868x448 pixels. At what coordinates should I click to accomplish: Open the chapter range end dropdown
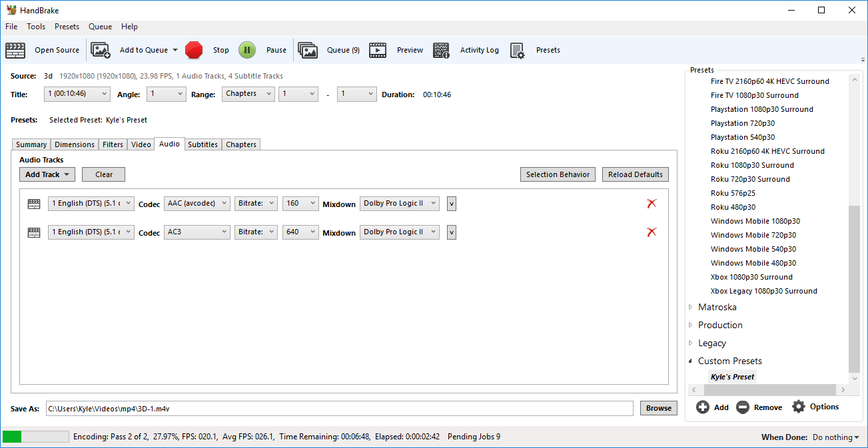(x=356, y=94)
